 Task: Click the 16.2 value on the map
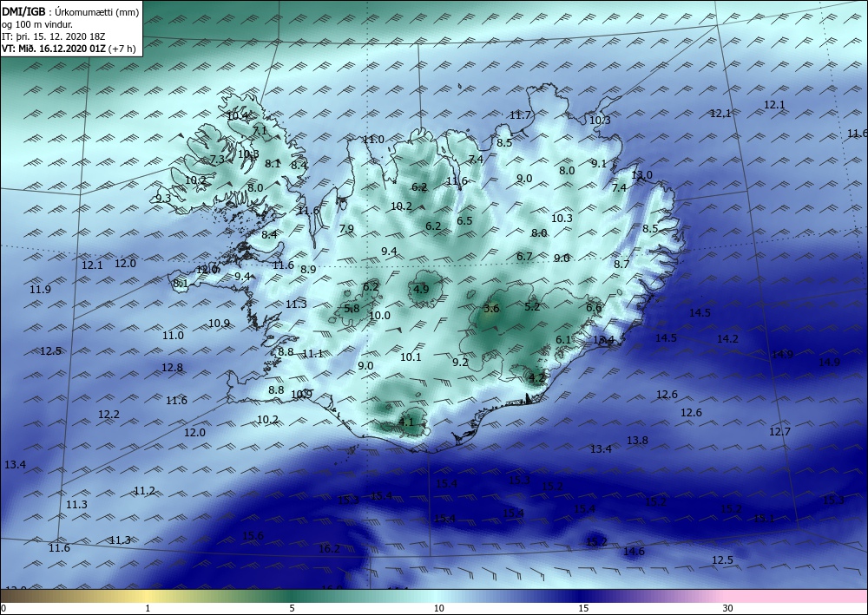click(x=329, y=548)
